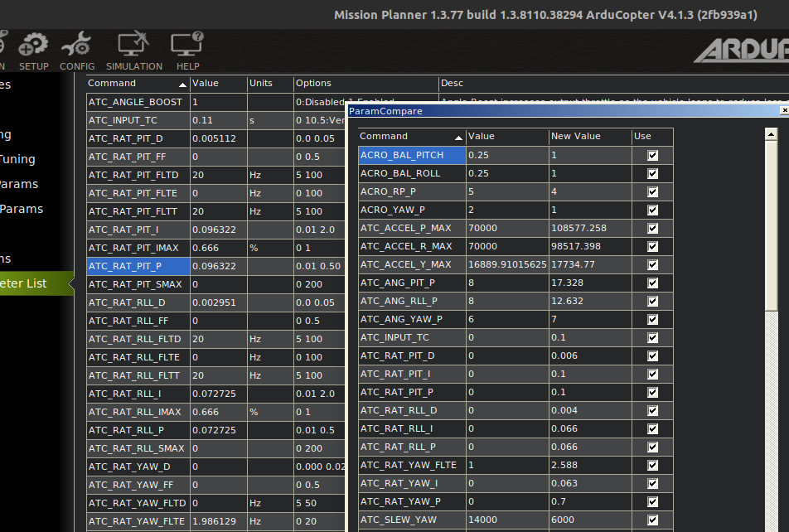Toggle Use checkbox for ACRO_YAW_P

[652, 210]
